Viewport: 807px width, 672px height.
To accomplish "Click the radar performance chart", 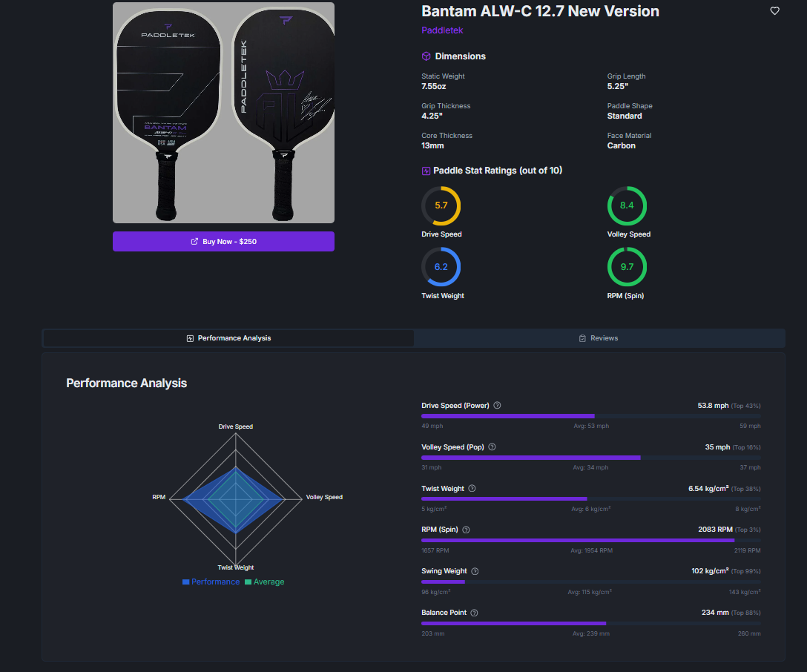I will tap(235, 497).
